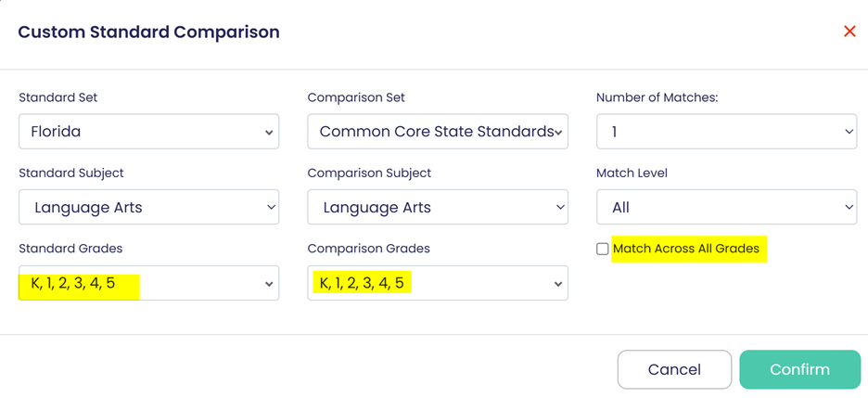Click the Standard Set field label

pyautogui.click(x=57, y=97)
